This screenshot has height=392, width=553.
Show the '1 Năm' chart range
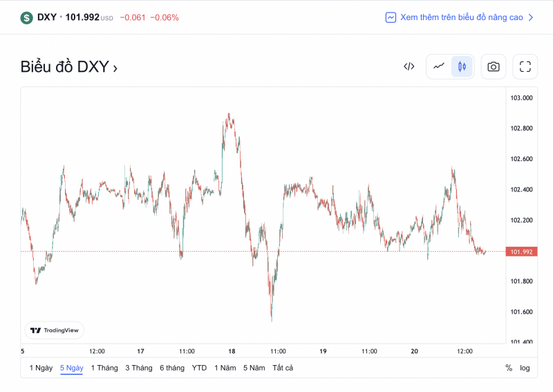coord(225,368)
